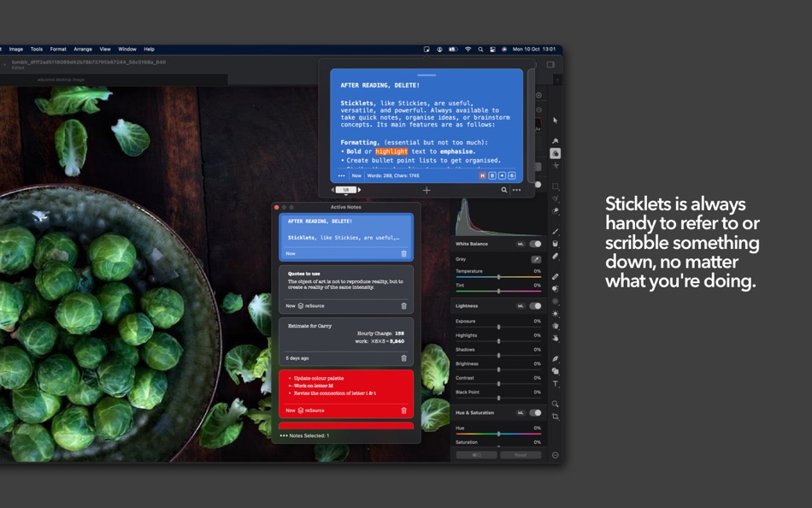This screenshot has width=812, height=508.
Task: Click the Temperature slider handle
Action: click(498, 277)
